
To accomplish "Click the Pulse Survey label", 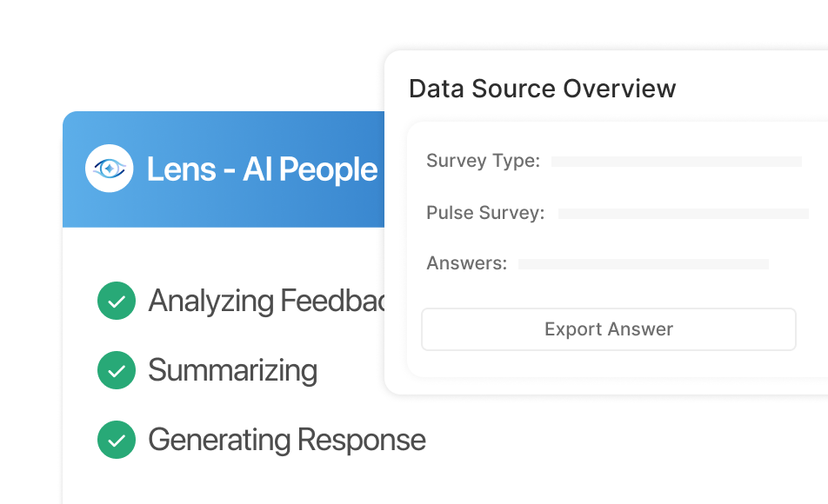I will 485,213.
